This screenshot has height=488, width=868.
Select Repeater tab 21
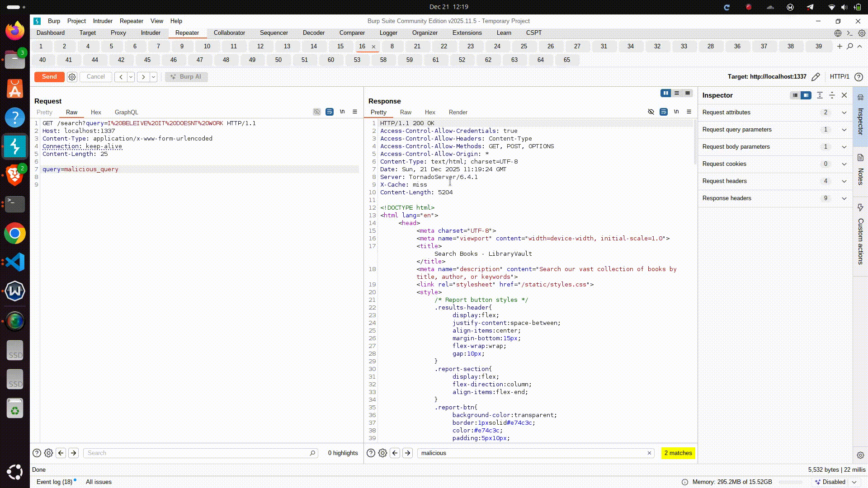point(417,47)
